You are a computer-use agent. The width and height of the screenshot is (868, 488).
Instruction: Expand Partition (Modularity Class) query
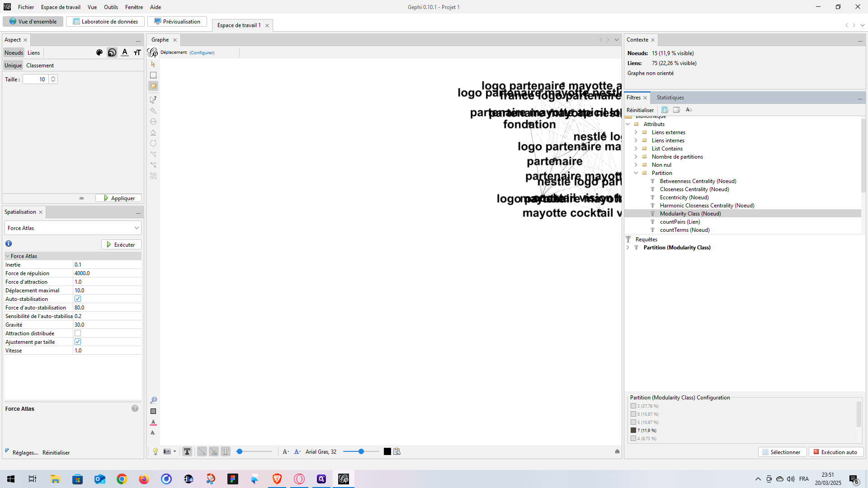[628, 248]
